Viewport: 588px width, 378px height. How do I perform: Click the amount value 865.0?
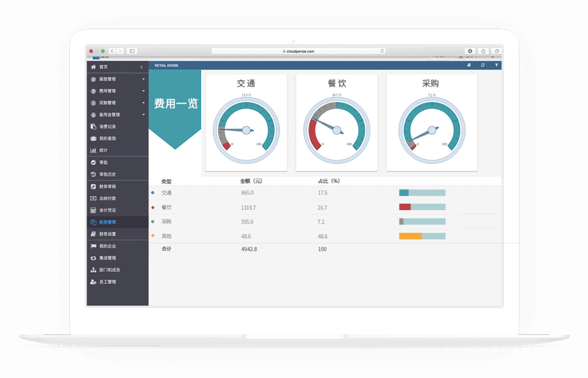tap(247, 193)
